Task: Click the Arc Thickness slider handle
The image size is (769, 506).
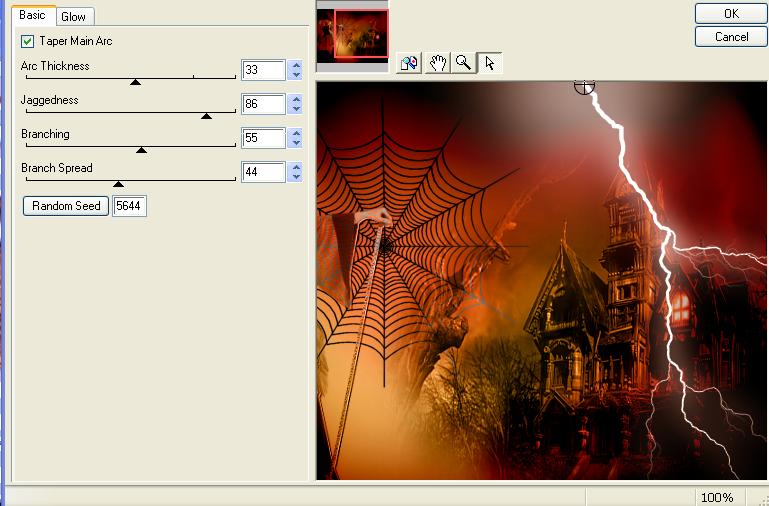Action: (x=135, y=82)
